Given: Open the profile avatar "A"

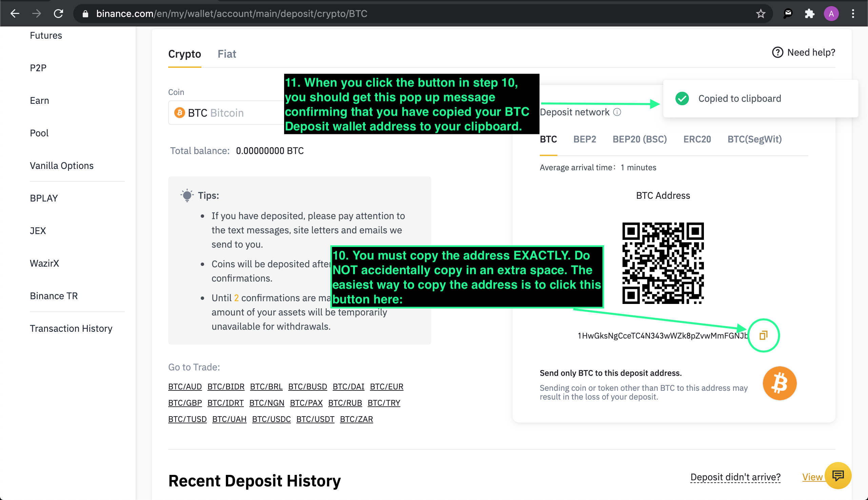Looking at the screenshot, I should tap(831, 13).
